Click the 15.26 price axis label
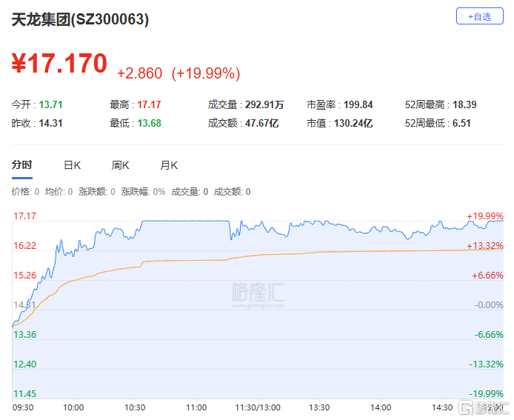This screenshot has width=514, height=420. (x=24, y=275)
